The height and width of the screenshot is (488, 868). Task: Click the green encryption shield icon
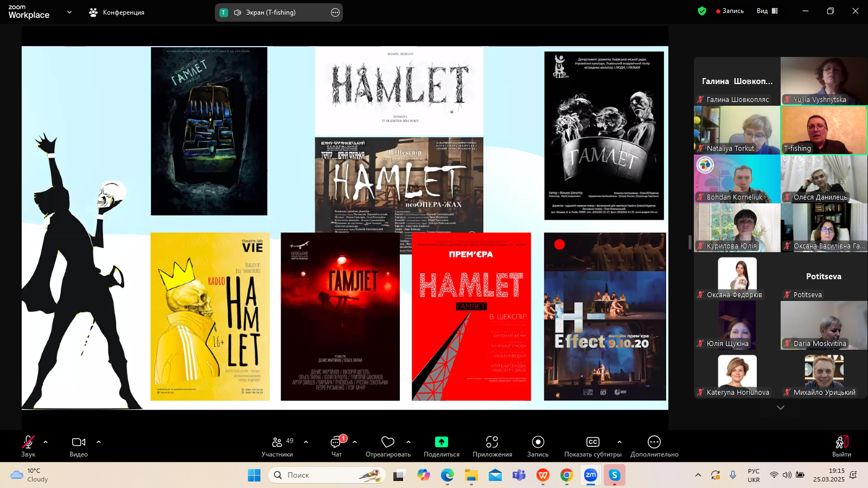click(x=702, y=11)
